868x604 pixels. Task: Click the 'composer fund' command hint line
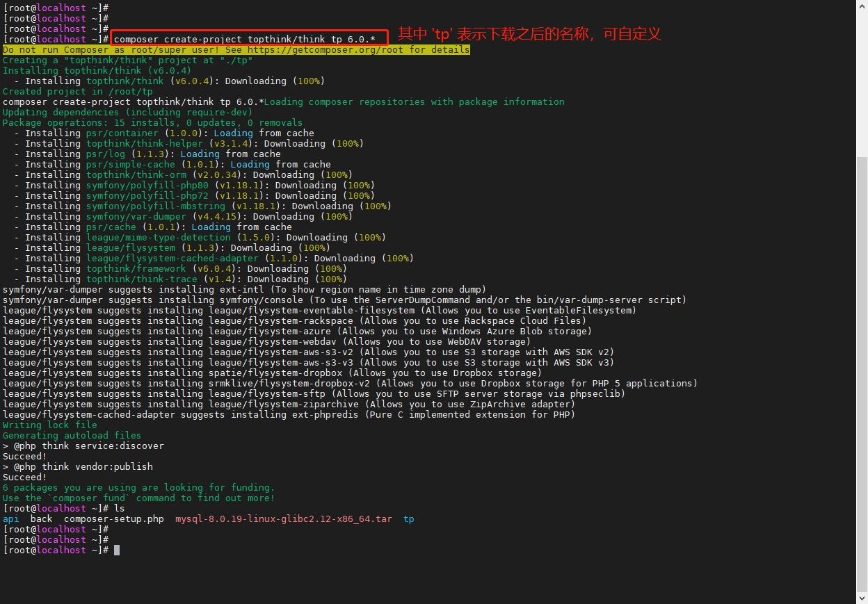pos(139,498)
